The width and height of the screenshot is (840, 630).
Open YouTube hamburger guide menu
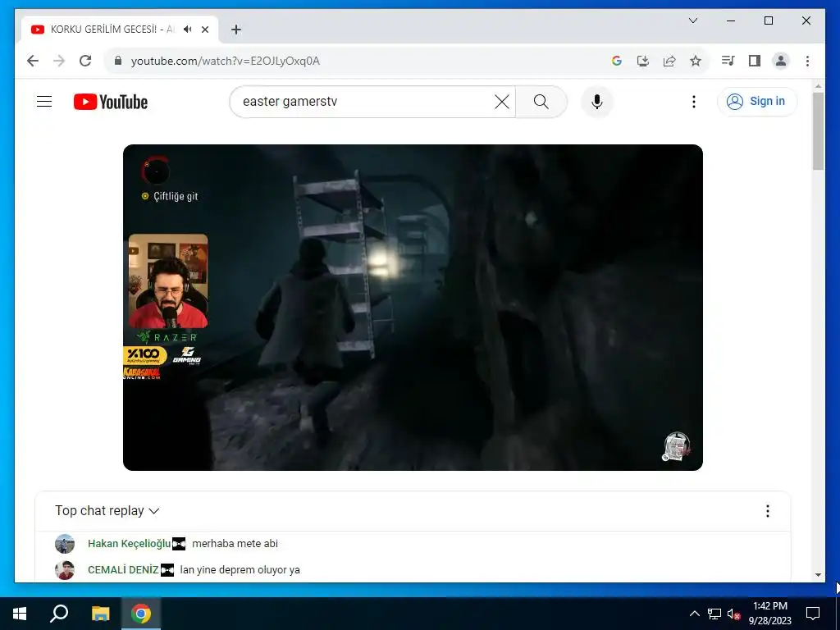(44, 101)
